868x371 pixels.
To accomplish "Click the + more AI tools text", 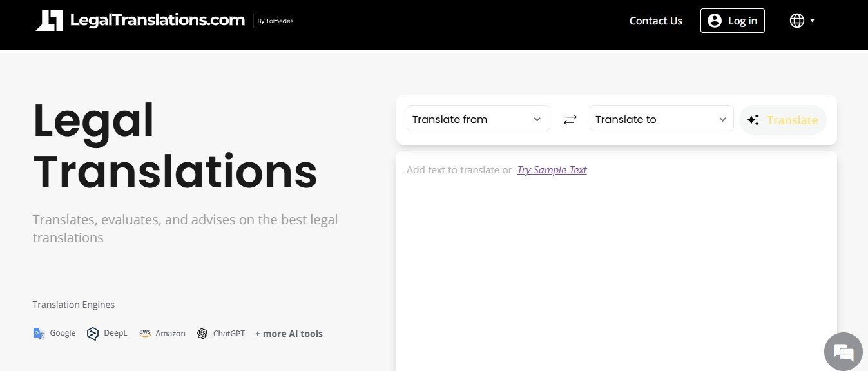I will (x=289, y=334).
